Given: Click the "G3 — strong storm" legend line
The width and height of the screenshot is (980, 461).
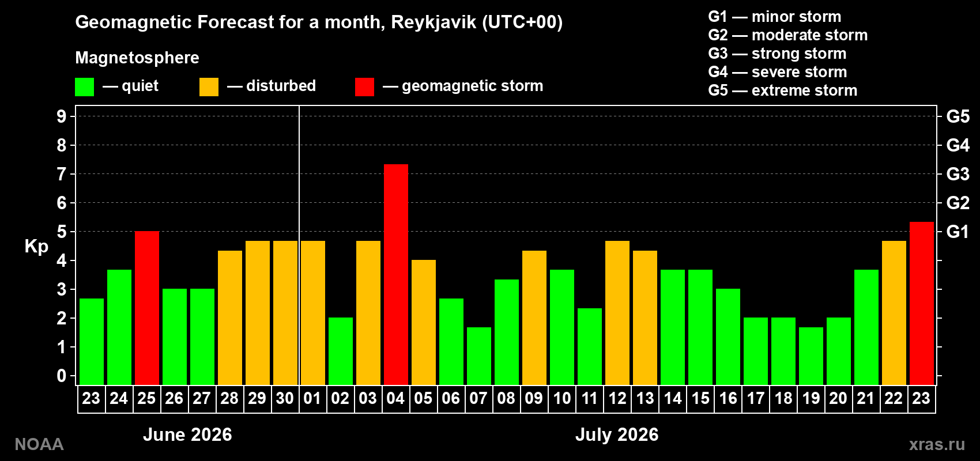Looking at the screenshot, I should [x=777, y=54].
